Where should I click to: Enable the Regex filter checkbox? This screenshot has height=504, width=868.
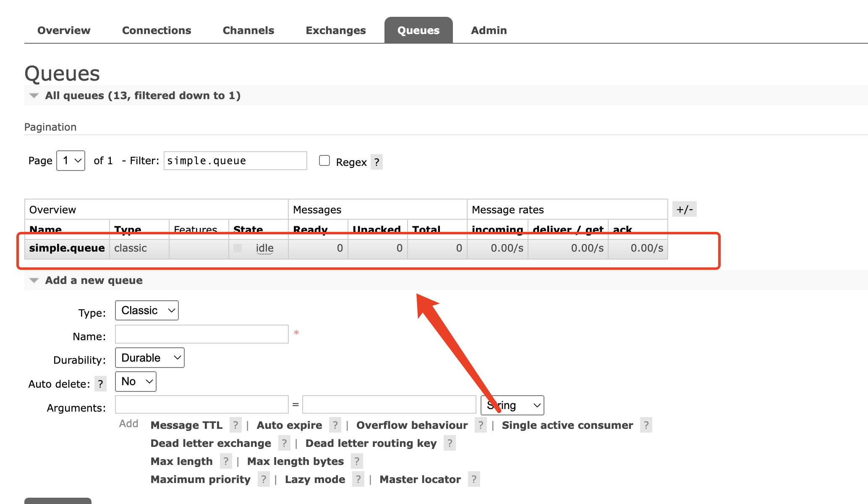click(324, 161)
